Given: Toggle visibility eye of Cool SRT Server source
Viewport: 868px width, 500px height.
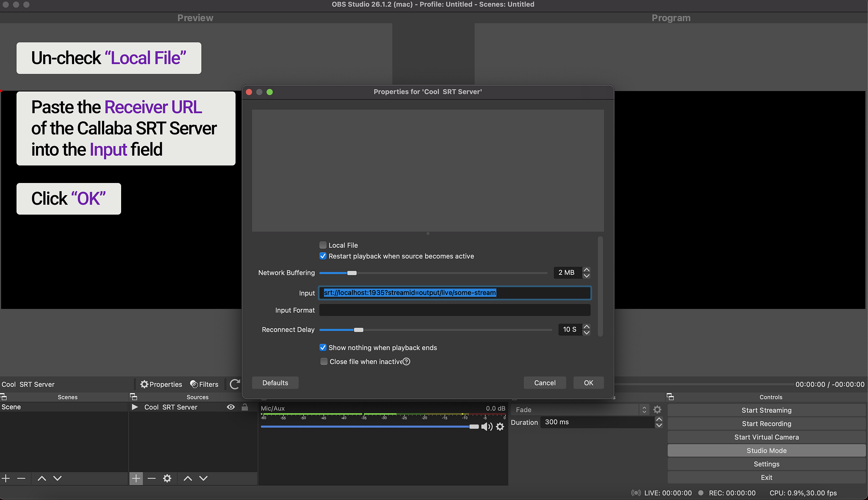Looking at the screenshot, I should (x=231, y=407).
